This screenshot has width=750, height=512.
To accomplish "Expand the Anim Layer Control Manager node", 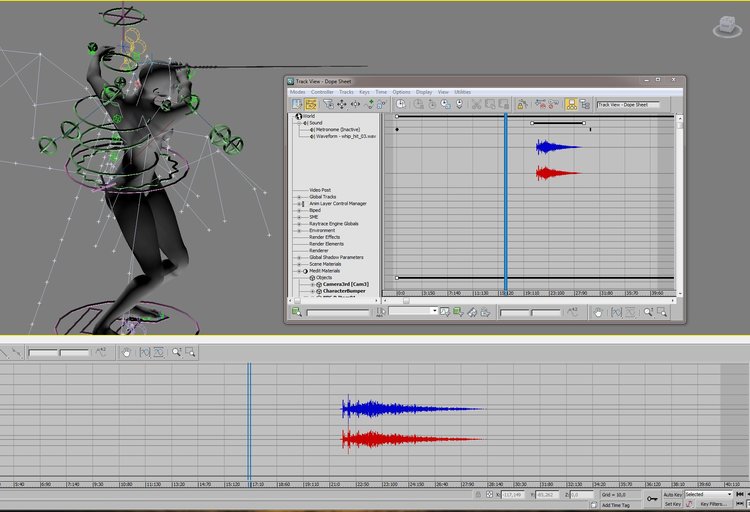I will coord(299,204).
